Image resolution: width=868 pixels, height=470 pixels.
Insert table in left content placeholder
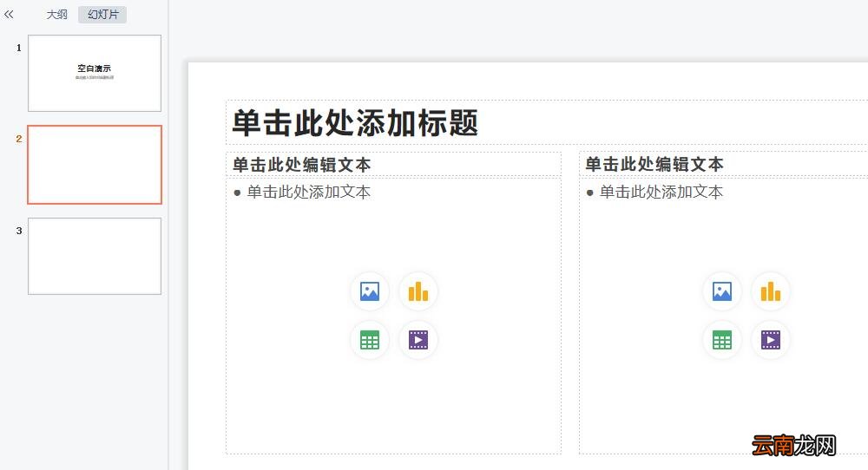pyautogui.click(x=370, y=340)
